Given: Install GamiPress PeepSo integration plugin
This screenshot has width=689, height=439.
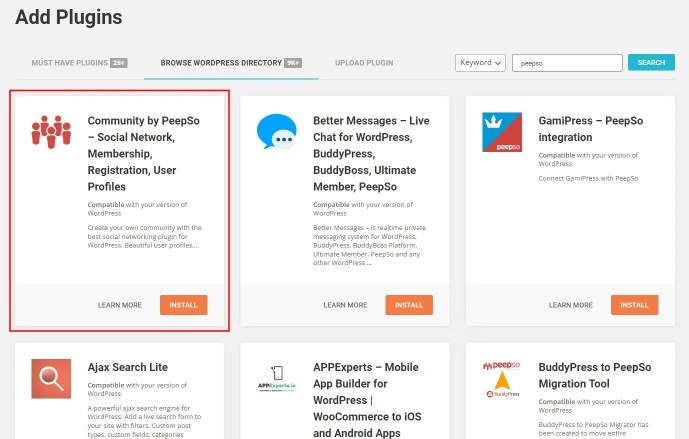Looking at the screenshot, I should tap(634, 305).
